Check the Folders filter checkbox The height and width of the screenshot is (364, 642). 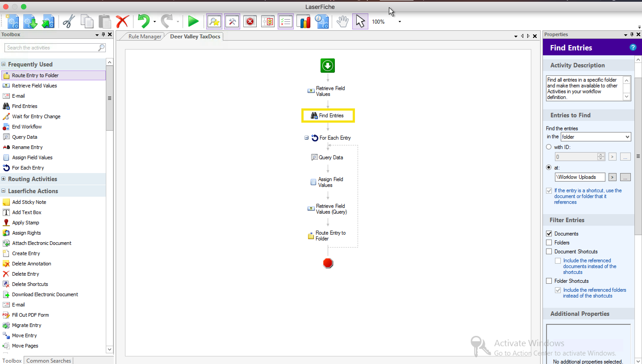pos(549,242)
